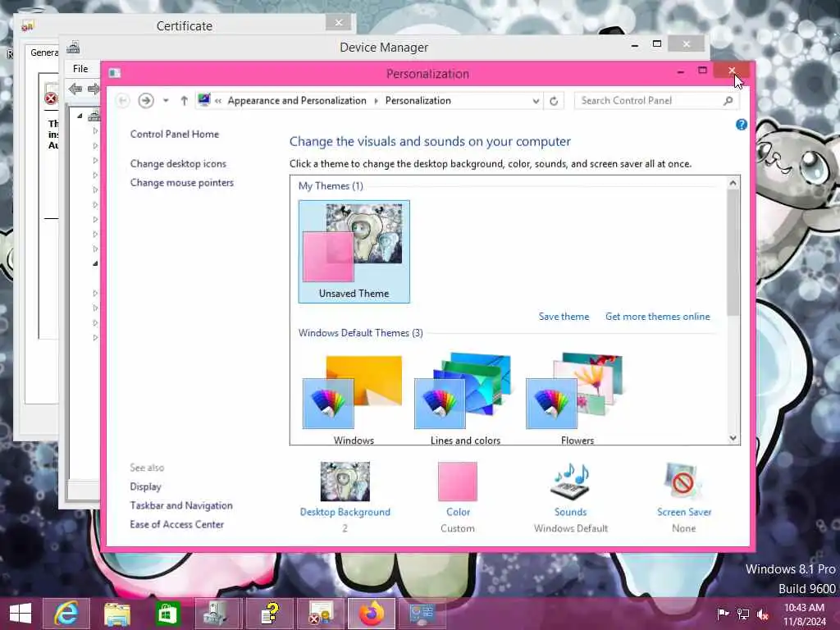The height and width of the screenshot is (630, 840).
Task: Launch Internet Explorer from the taskbar
Action: click(x=66, y=614)
